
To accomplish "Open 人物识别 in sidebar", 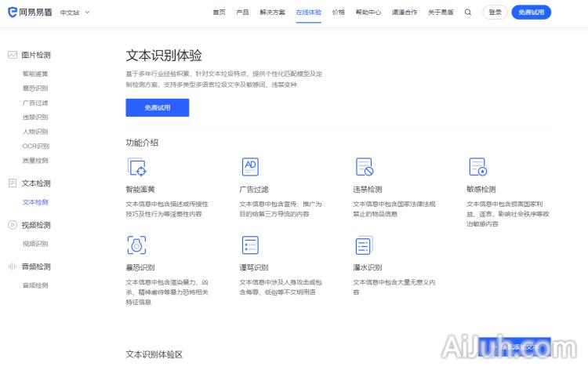I will [35, 132].
